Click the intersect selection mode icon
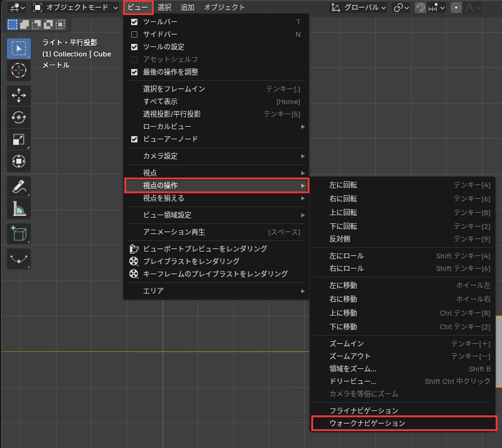The width and height of the screenshot is (502, 448). pyautogui.click(x=60, y=24)
